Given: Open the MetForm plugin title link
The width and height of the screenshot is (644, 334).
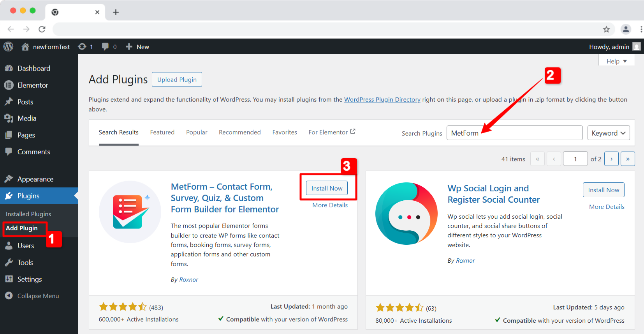Looking at the screenshot, I should pos(225,198).
